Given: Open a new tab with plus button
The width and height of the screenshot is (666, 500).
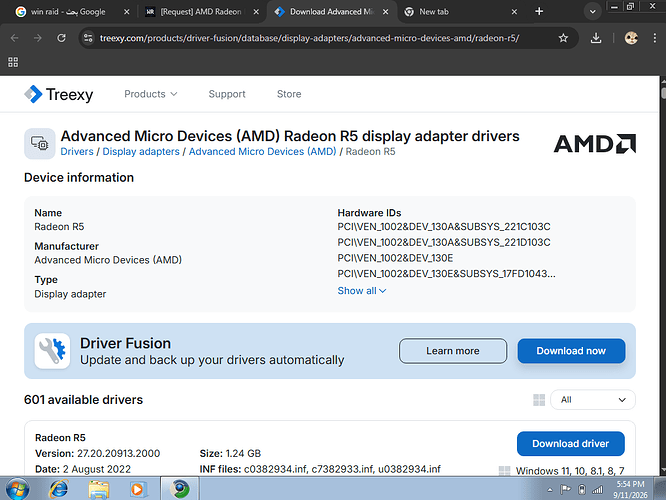Looking at the screenshot, I should coord(539,11).
